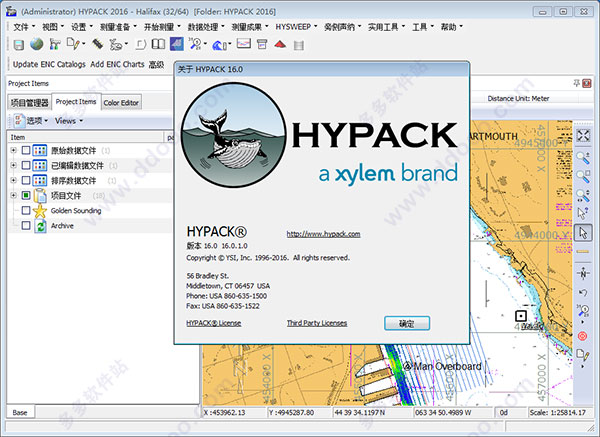Click the undo rotation arrow icon
The image size is (600, 437).
tap(583, 293)
